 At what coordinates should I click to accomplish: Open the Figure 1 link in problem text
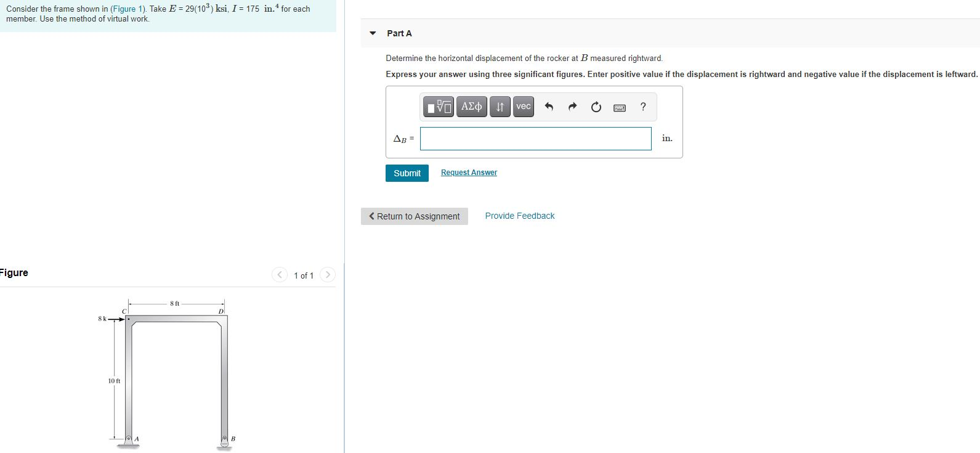click(129, 9)
